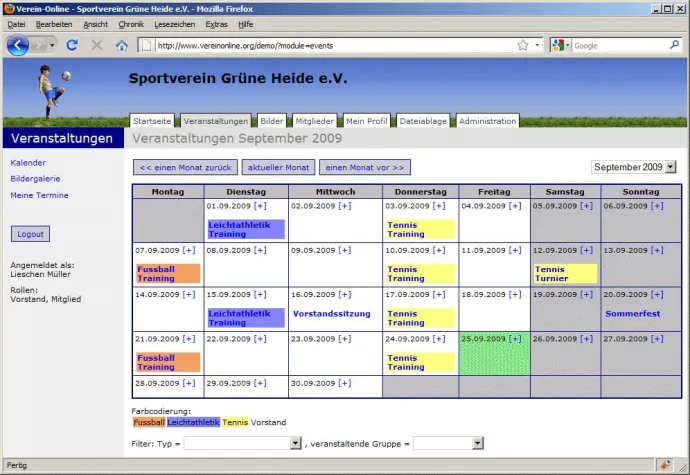Image resolution: width=690 pixels, height=475 pixels.
Task: Click the Home icon in the toolbar
Action: tap(122, 45)
